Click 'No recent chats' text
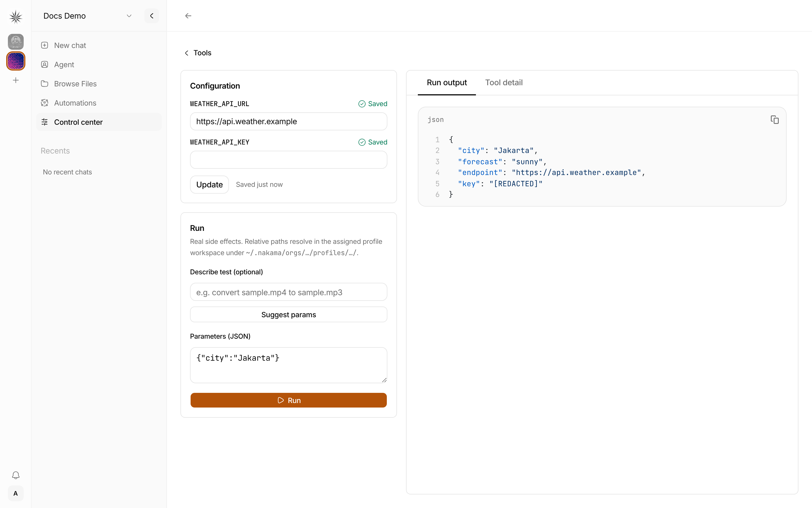812x508 pixels. coord(67,172)
